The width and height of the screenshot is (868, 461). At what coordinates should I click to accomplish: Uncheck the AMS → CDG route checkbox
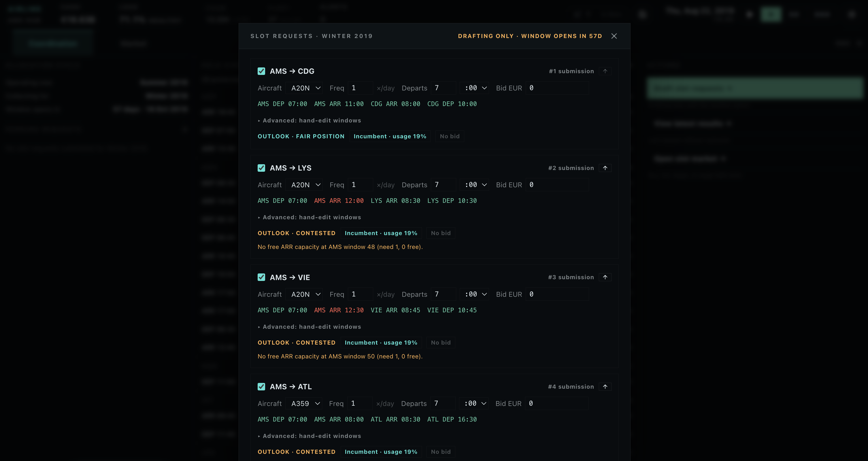click(261, 71)
